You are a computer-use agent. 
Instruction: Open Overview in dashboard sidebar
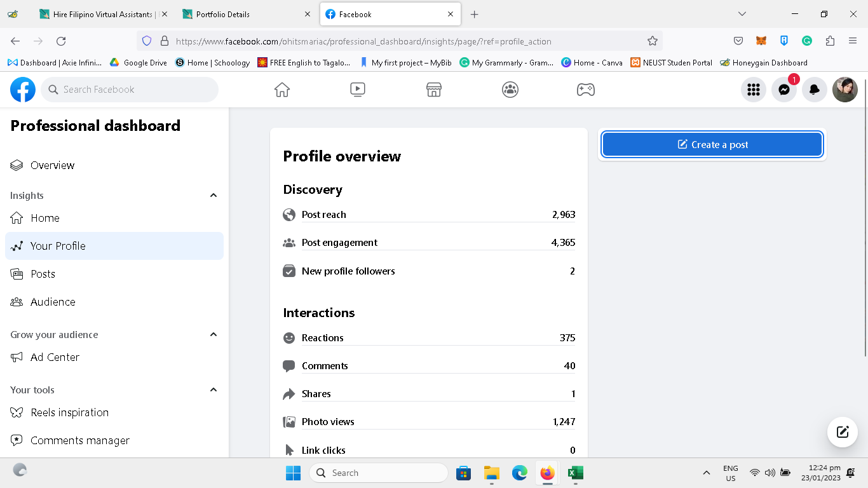[114, 165]
